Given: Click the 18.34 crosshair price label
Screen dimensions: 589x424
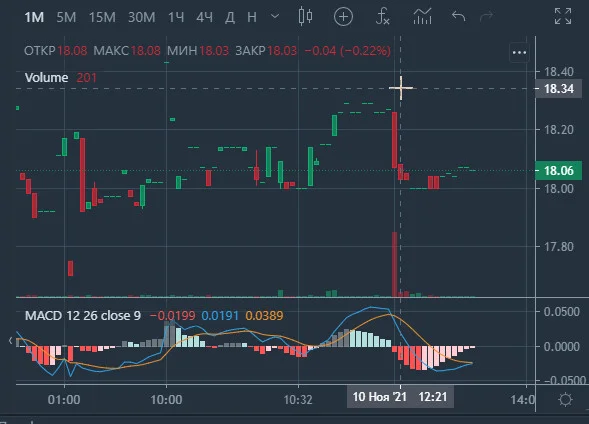Looking at the screenshot, I should point(559,89).
